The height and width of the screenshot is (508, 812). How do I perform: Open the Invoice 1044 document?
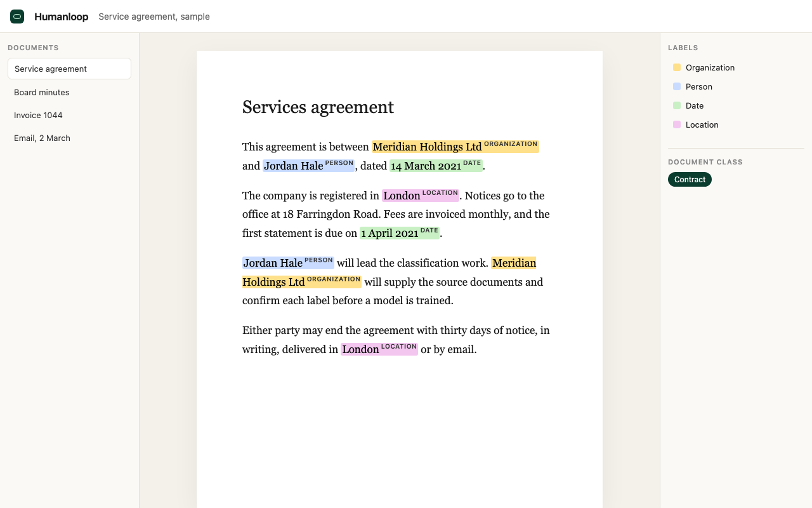69,115
